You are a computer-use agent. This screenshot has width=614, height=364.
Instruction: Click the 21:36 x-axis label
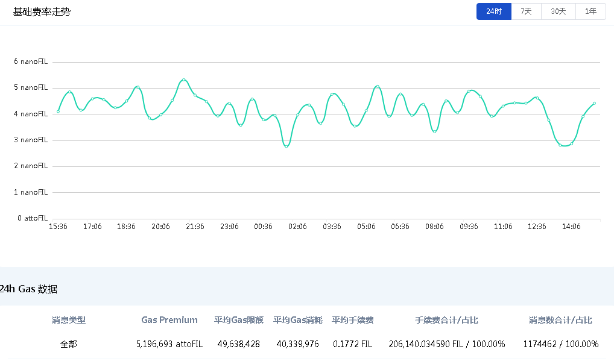coord(195,226)
